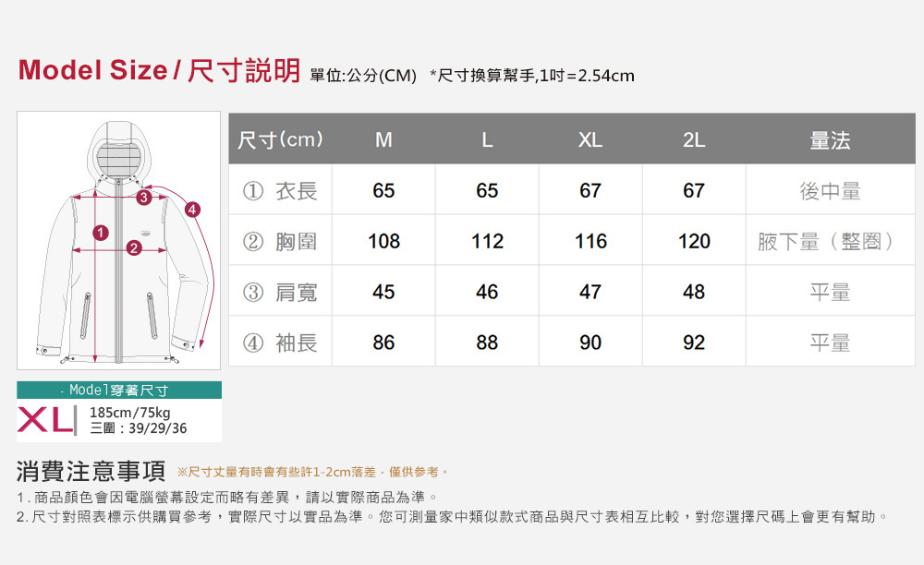Click the 胸圍 value 120

point(694,241)
